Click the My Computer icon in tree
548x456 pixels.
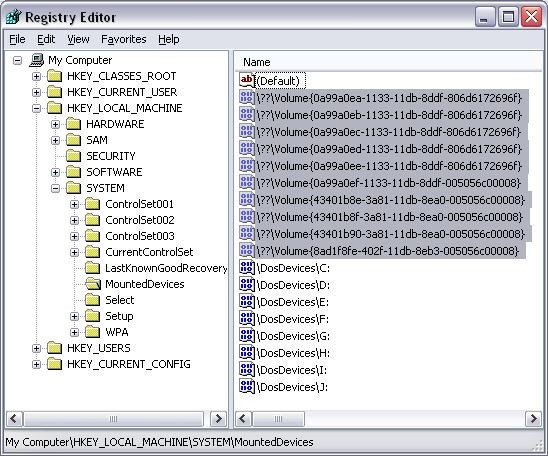click(36, 60)
